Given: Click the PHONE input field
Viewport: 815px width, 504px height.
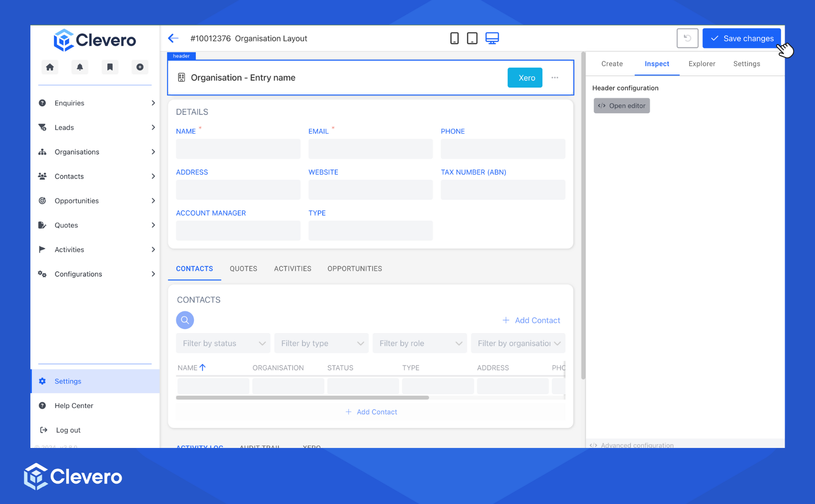Looking at the screenshot, I should 503,149.
